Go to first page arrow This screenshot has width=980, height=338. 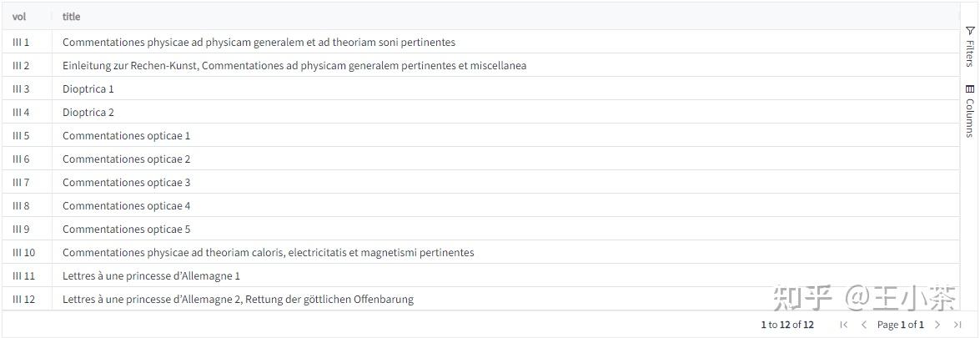coord(843,325)
